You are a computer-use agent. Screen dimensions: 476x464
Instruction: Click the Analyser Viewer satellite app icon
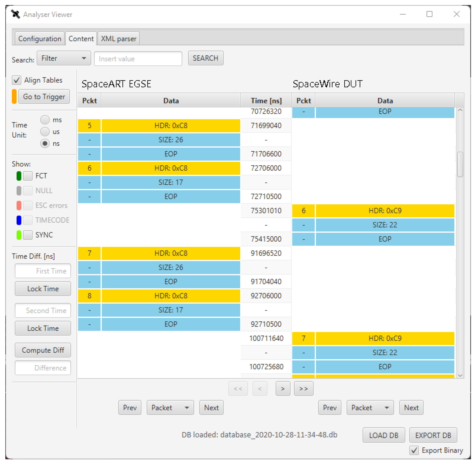(x=15, y=14)
